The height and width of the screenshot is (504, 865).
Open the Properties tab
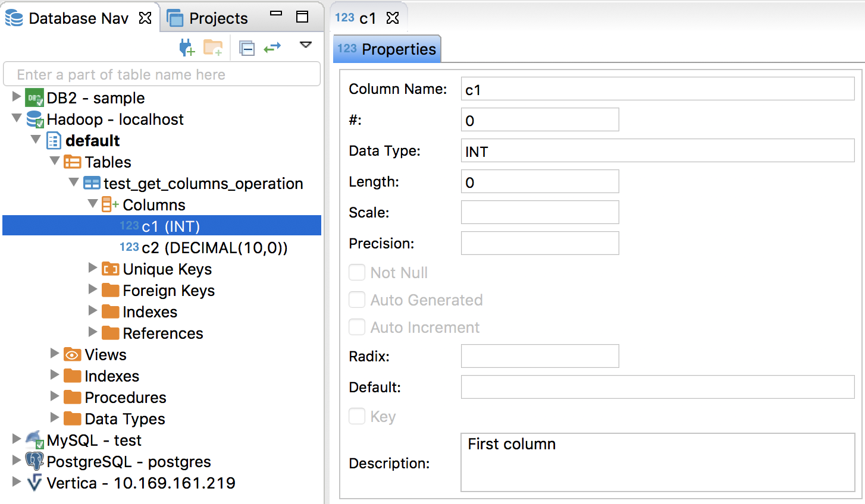click(x=387, y=49)
